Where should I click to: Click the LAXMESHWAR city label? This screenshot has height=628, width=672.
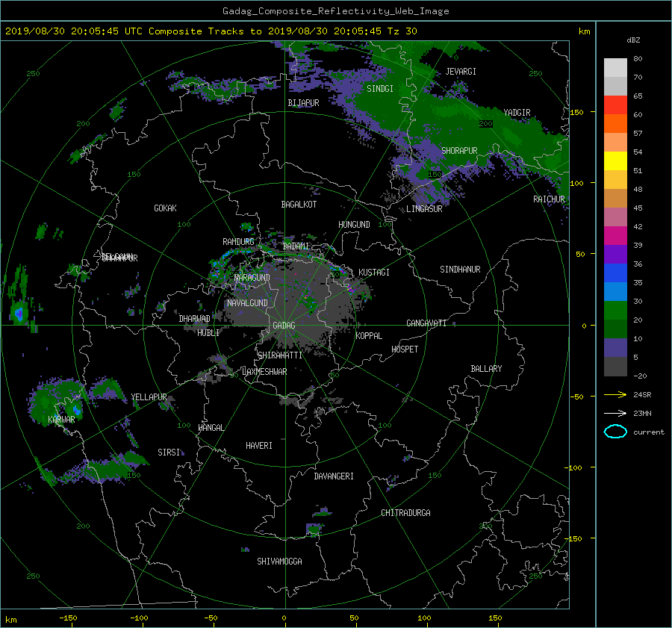[x=264, y=372]
